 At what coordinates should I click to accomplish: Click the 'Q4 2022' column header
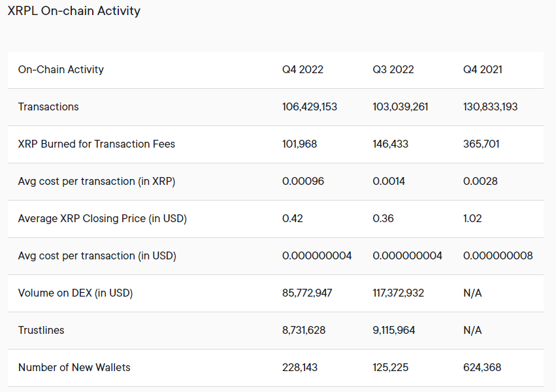click(x=303, y=69)
